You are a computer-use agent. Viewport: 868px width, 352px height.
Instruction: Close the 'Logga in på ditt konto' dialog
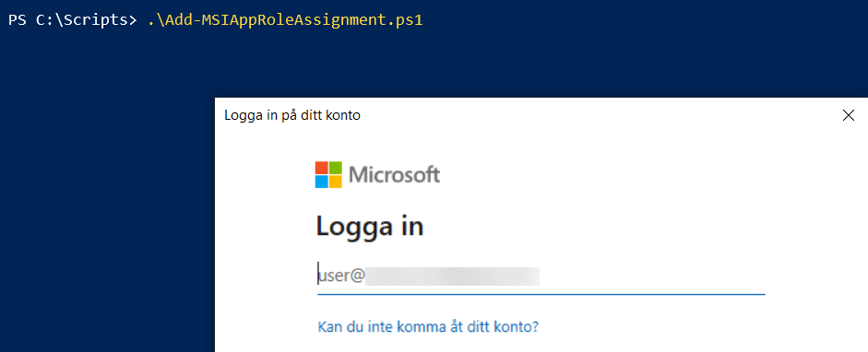click(x=848, y=115)
